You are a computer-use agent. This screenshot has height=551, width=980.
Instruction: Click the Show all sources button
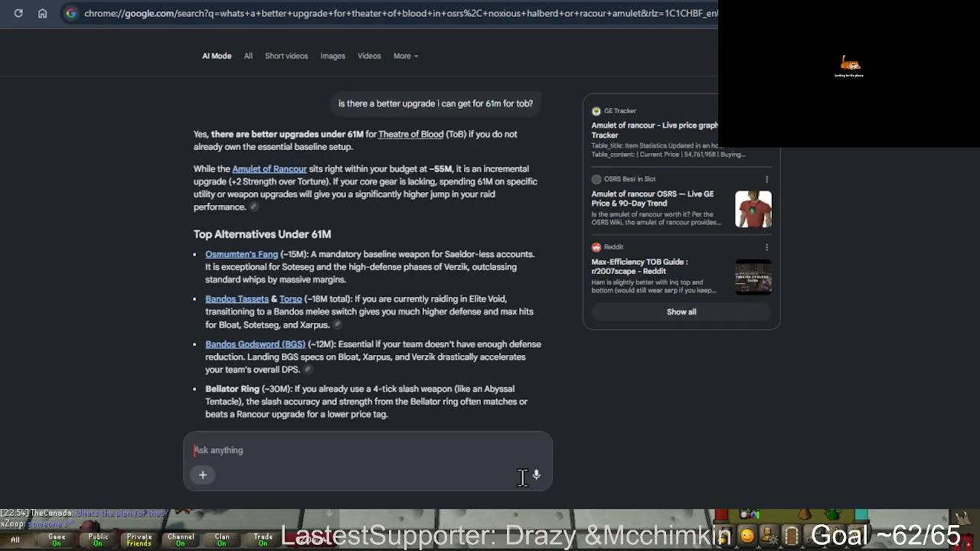point(681,311)
